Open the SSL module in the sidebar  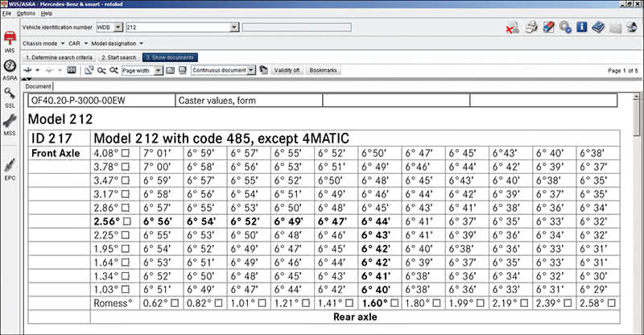coord(10,97)
